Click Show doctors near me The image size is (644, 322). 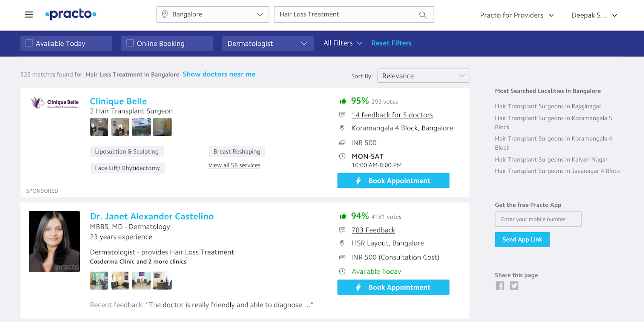pyautogui.click(x=219, y=74)
